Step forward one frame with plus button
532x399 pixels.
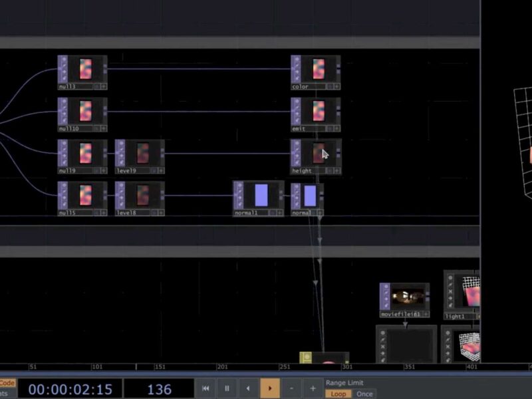pos(313,388)
